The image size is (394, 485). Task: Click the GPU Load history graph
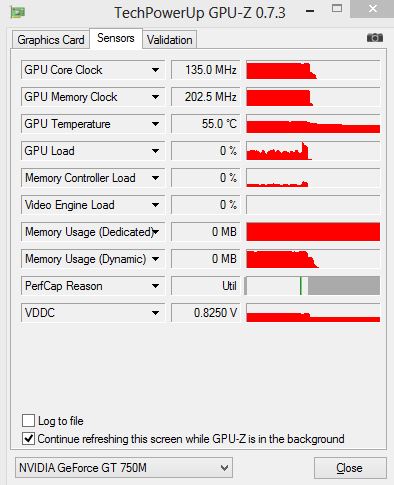pos(313,151)
